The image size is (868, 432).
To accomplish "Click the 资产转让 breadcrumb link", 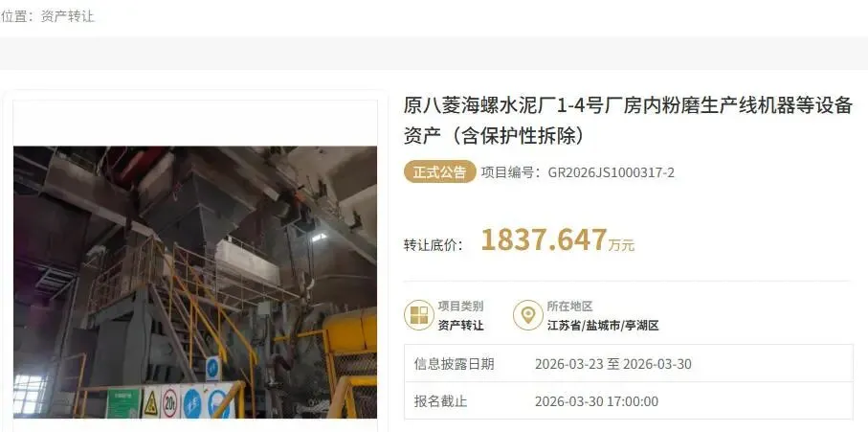I will click(68, 16).
